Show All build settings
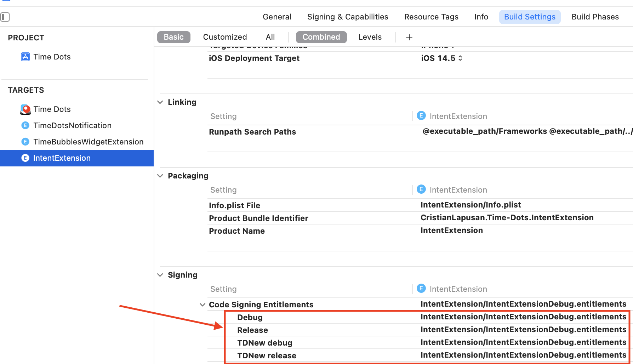Image resolution: width=633 pixels, height=364 pixels. [x=270, y=37]
